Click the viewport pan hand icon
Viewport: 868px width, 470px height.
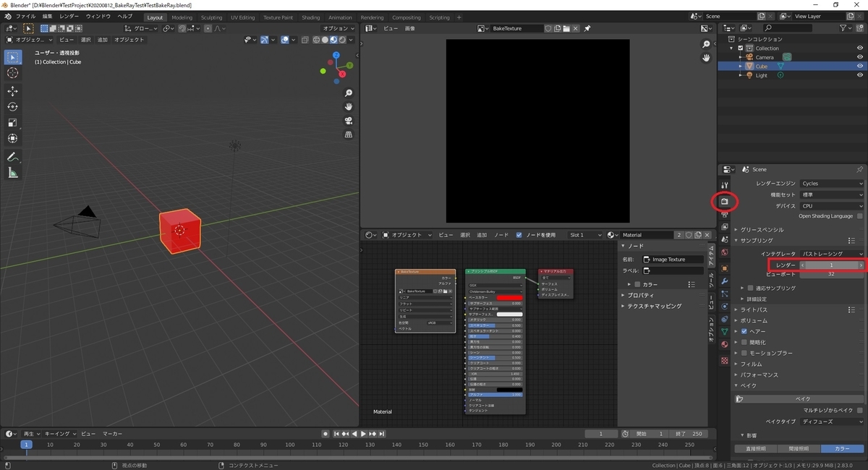tap(349, 107)
